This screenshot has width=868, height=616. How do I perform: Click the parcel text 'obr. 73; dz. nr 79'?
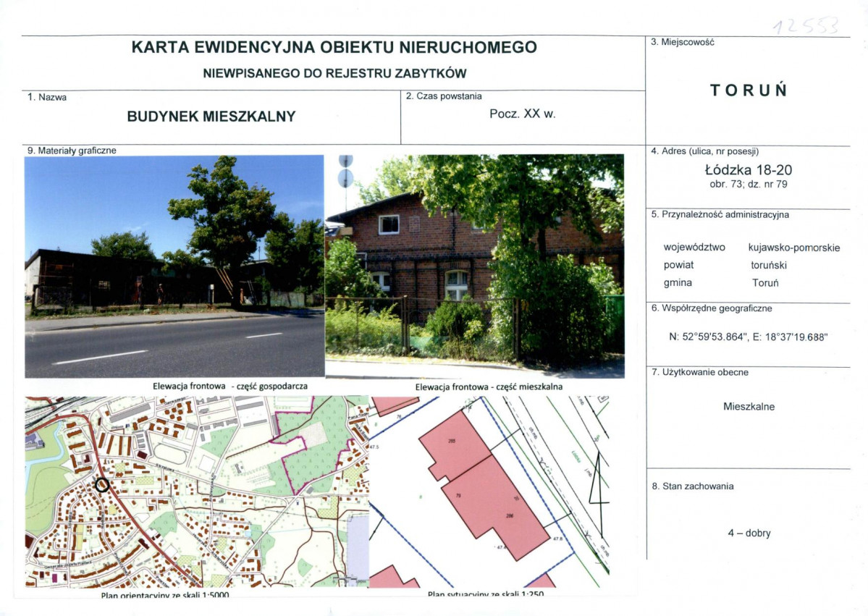point(749,185)
